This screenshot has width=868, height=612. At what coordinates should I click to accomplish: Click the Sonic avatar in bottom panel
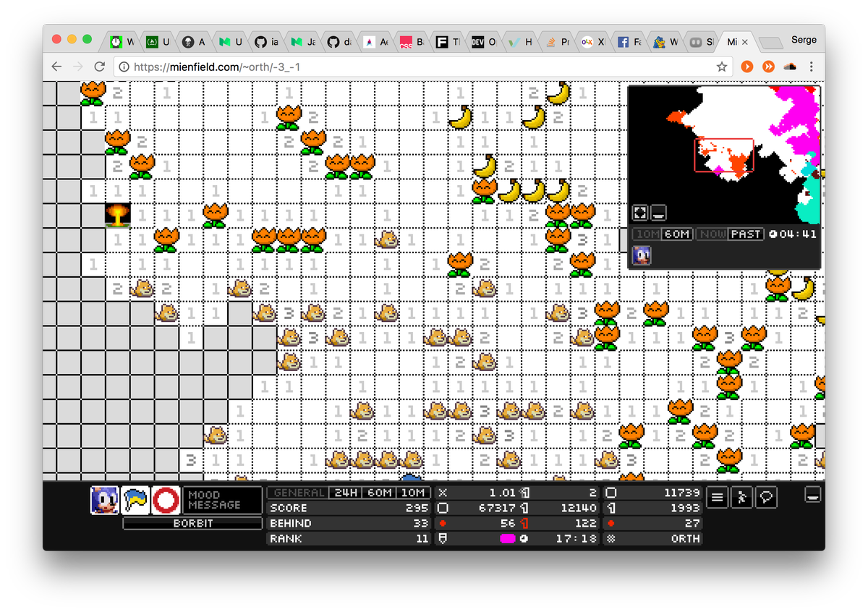point(104,500)
